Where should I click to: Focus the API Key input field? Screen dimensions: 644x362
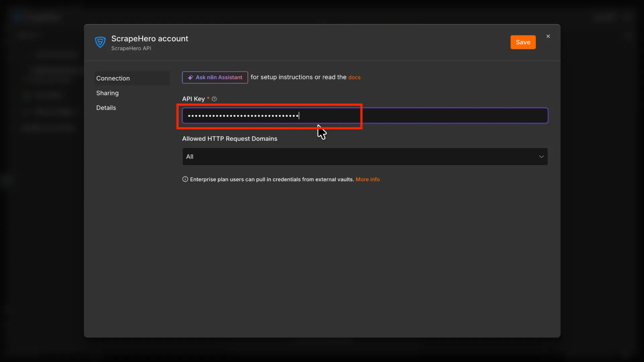point(365,116)
